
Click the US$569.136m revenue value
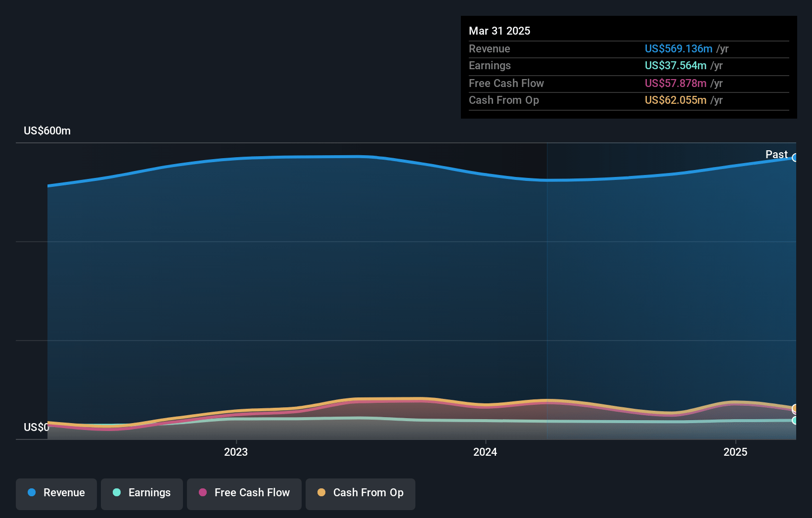678,48
